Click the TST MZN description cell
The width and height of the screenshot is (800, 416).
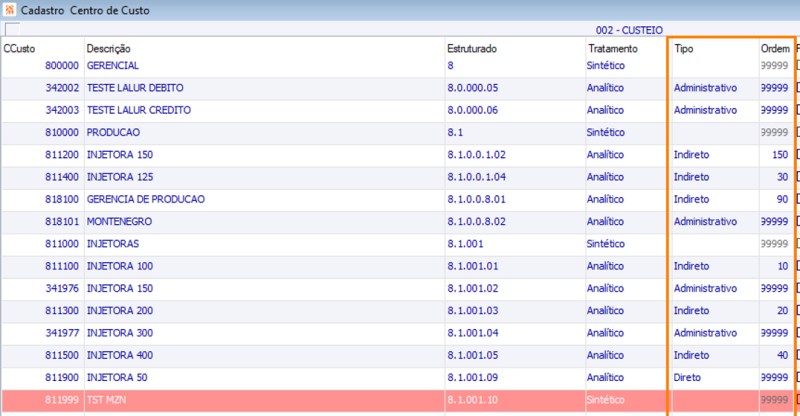107,400
